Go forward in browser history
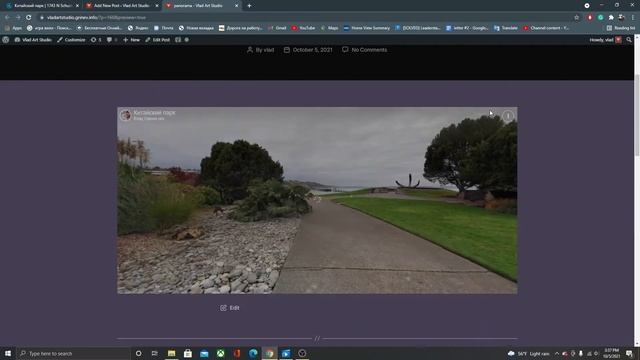 click(18, 17)
